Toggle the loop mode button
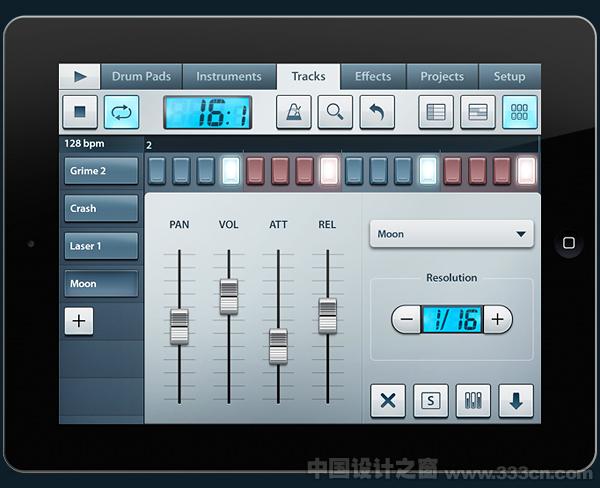The width and height of the screenshot is (600, 488). (x=121, y=112)
